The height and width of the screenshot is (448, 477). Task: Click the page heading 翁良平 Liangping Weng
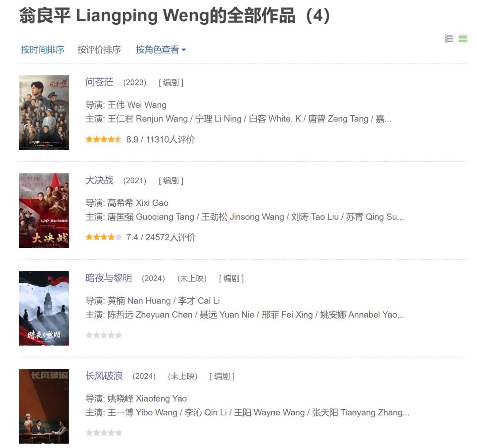click(x=114, y=16)
